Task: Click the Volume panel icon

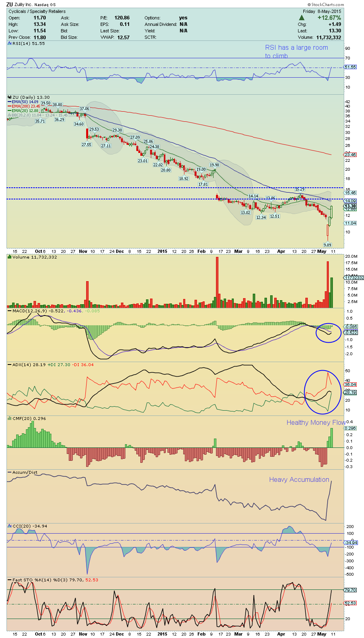Action: 10,257
